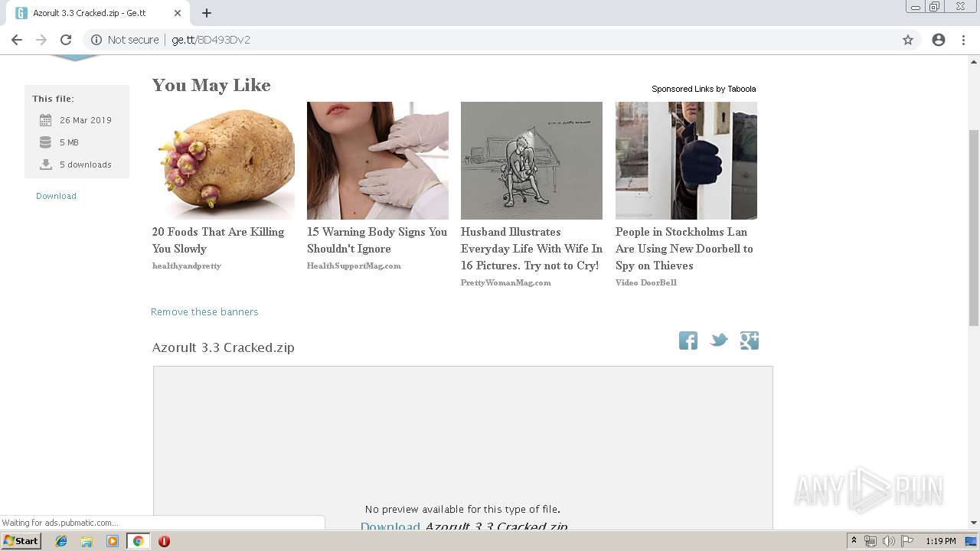Click the HealthSupportMag.com source label
Viewport: 980px width, 551px height.
click(x=354, y=266)
